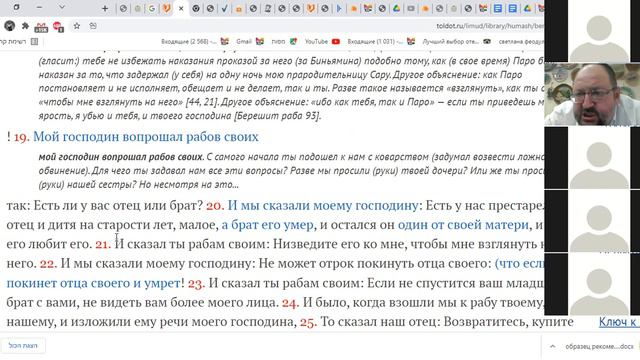Switch to the Google G tab
This screenshot has height=360, width=640.
[x=152, y=8]
